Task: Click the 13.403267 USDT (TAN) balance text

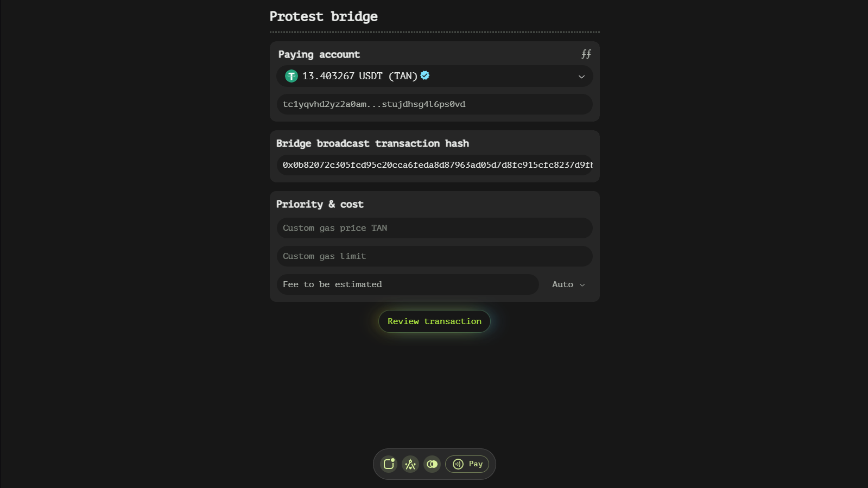Action: coord(359,76)
